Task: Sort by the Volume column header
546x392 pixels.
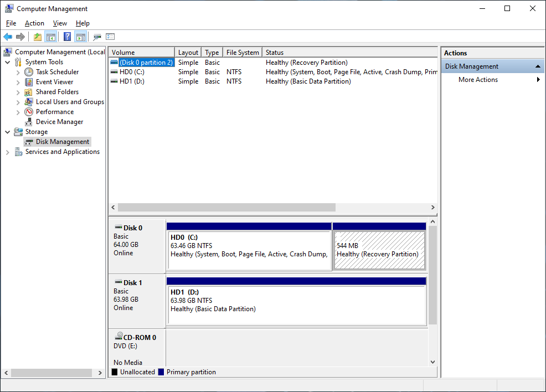Action: (141, 52)
